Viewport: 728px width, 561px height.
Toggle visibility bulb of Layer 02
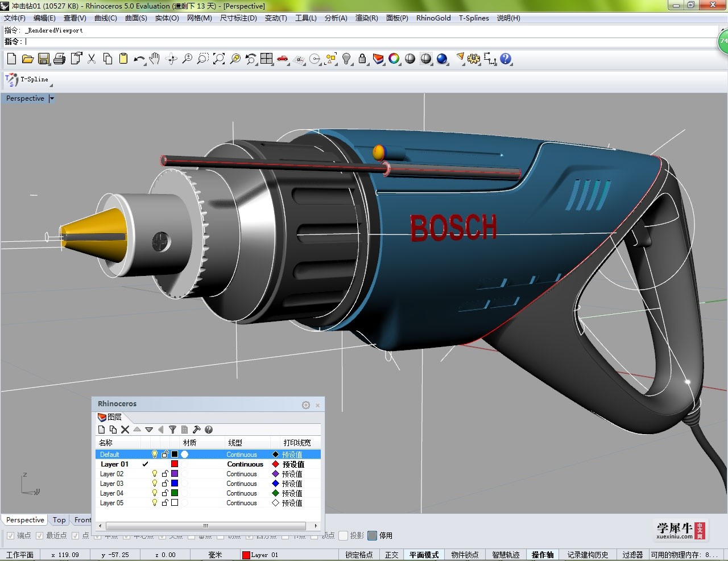click(x=154, y=473)
